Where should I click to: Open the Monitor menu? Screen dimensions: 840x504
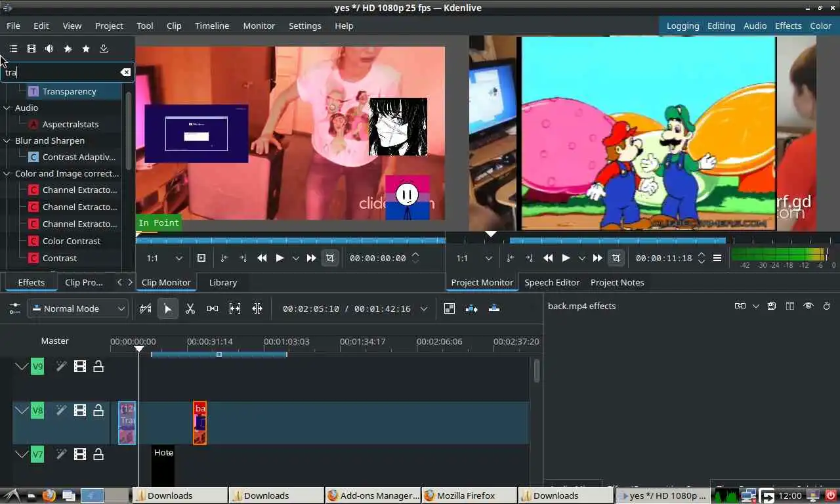pos(259,26)
